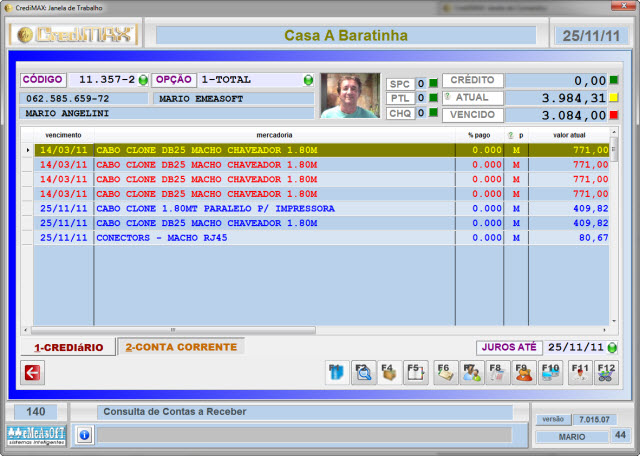The height and width of the screenshot is (456, 640).
Task: Click the blue info icon in status bar
Action: (x=84, y=435)
